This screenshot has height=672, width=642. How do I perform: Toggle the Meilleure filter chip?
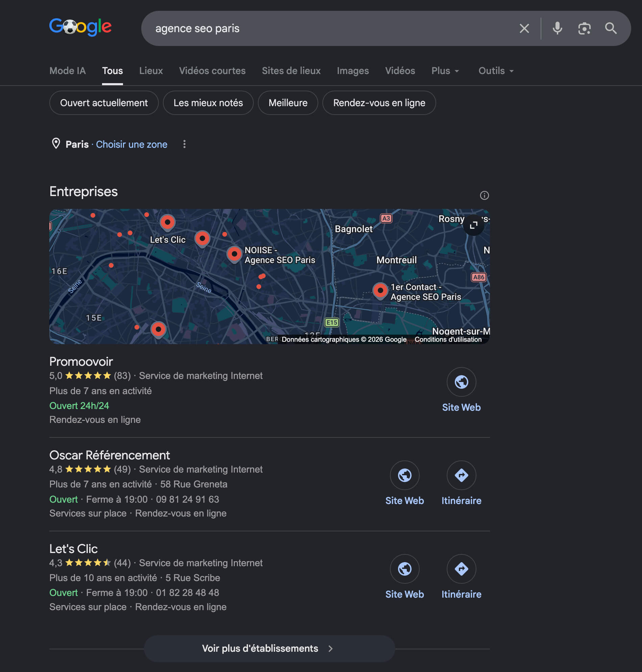tap(288, 103)
